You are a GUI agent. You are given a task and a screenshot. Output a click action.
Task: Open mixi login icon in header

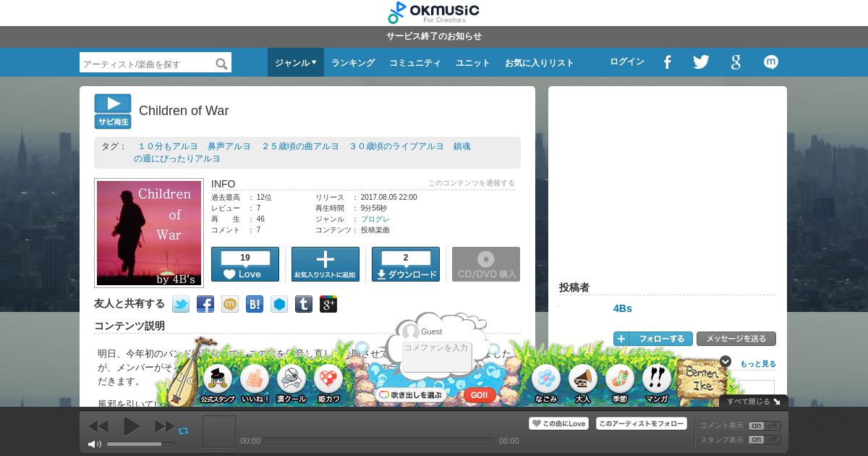click(x=771, y=62)
